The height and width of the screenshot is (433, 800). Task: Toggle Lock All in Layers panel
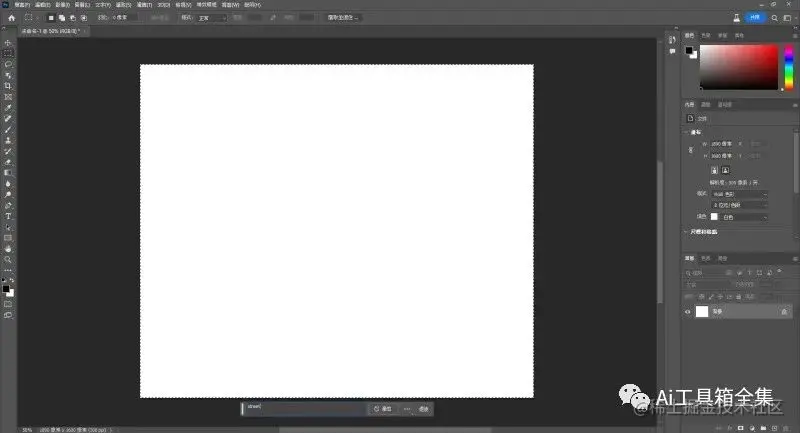coord(738,297)
